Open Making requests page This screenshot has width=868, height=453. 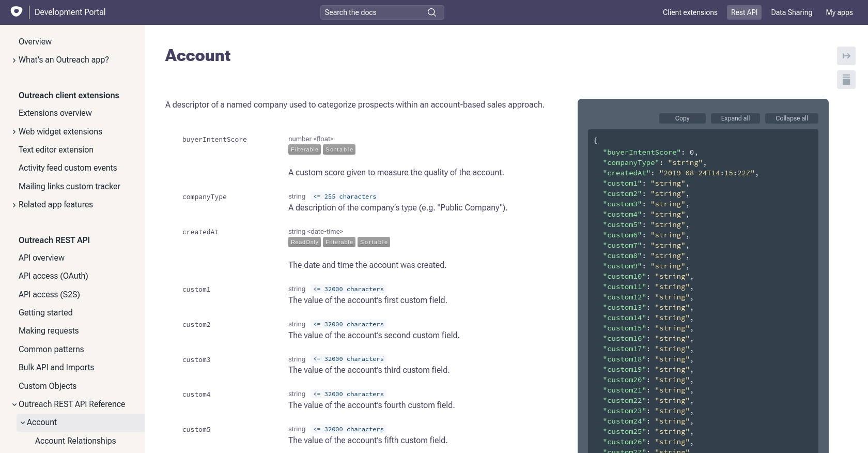pyautogui.click(x=49, y=330)
